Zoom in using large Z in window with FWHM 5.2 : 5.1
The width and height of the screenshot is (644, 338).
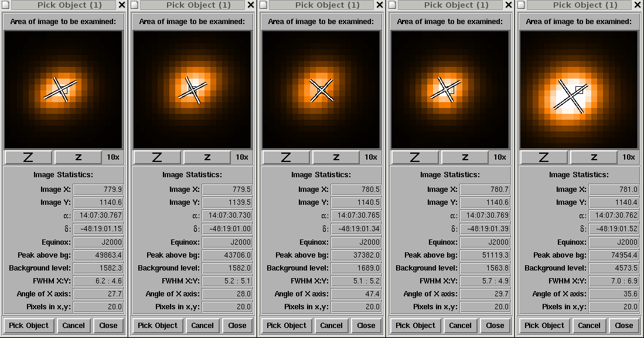pyautogui.click(x=158, y=157)
